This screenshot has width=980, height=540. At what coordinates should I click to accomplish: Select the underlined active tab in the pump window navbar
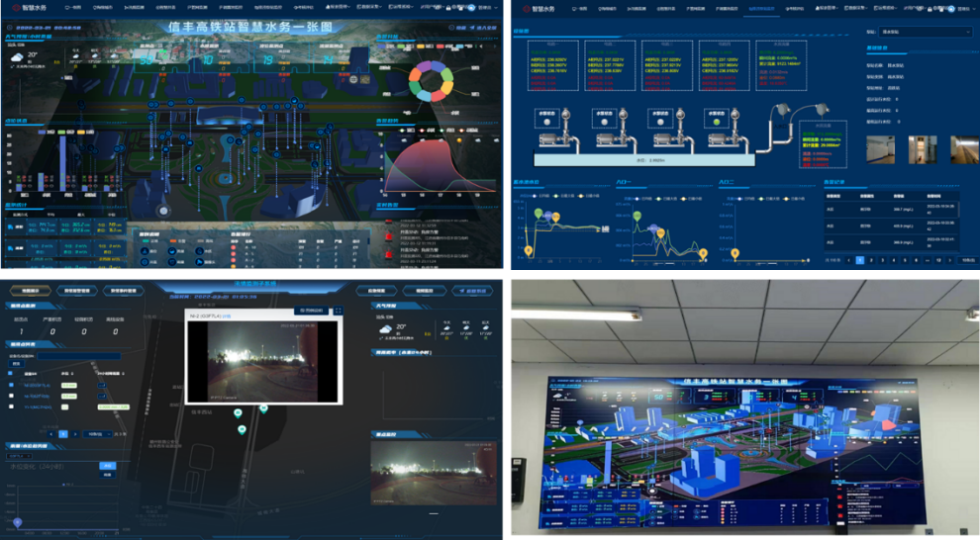pyautogui.click(x=761, y=9)
